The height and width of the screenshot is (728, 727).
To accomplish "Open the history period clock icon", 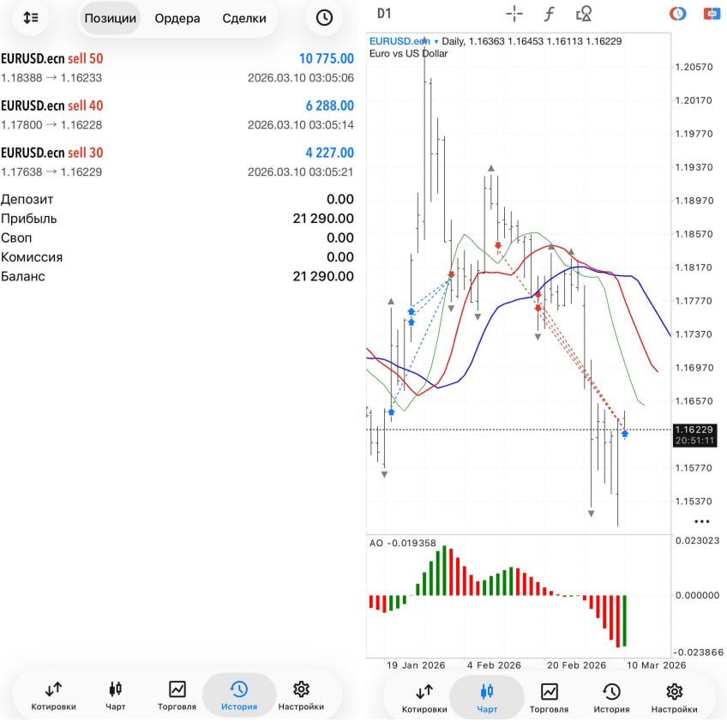I will click(x=324, y=18).
